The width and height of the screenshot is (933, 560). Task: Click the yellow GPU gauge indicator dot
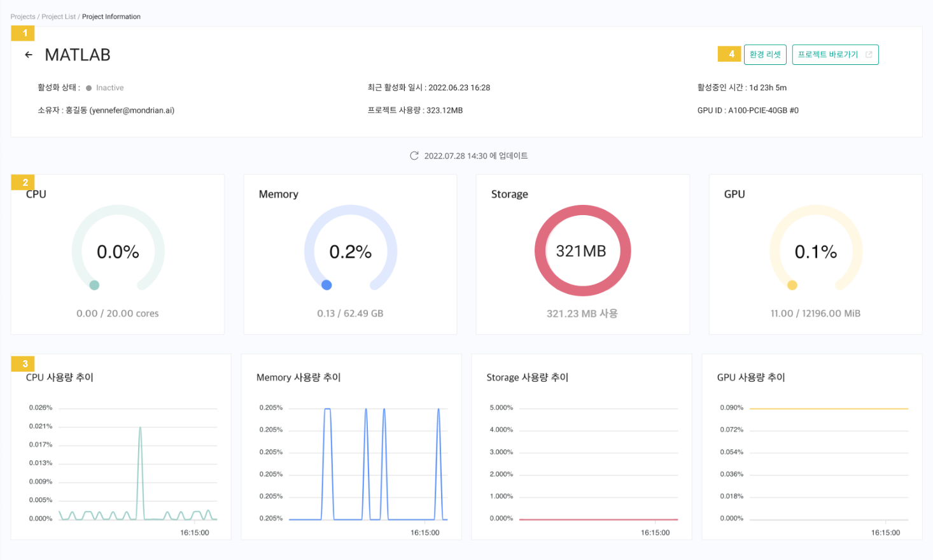pos(792,285)
